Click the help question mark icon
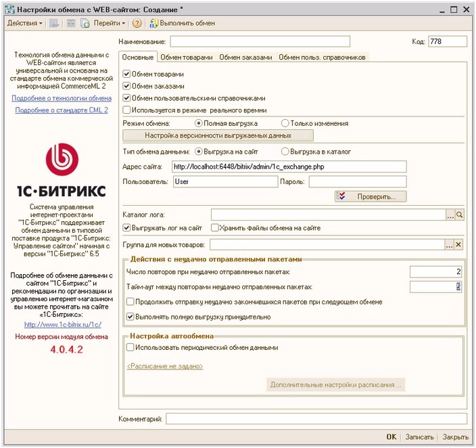Viewport: 476px width, 448px height. (137, 24)
